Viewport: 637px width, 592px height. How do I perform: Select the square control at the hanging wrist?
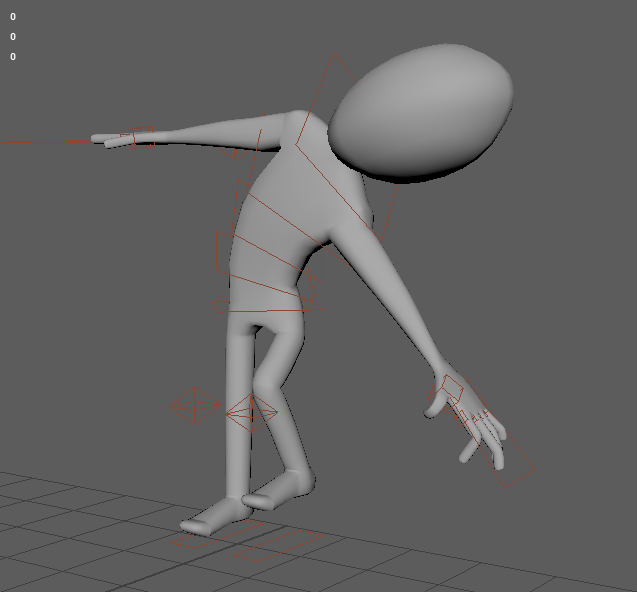tap(452, 387)
